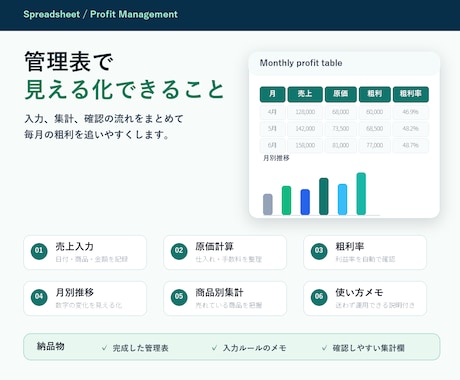The width and height of the screenshot is (460, 380).
Task: Click the 128,000 sales cell
Action: [x=305, y=112]
